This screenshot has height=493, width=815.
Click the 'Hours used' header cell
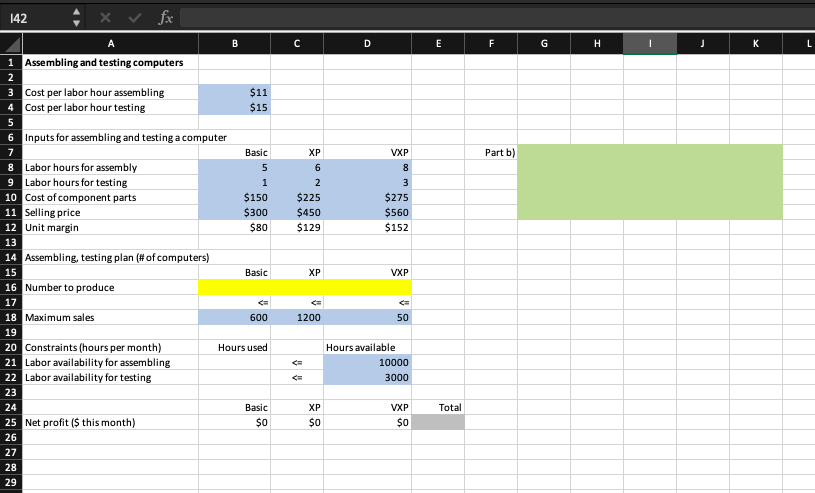pos(234,347)
